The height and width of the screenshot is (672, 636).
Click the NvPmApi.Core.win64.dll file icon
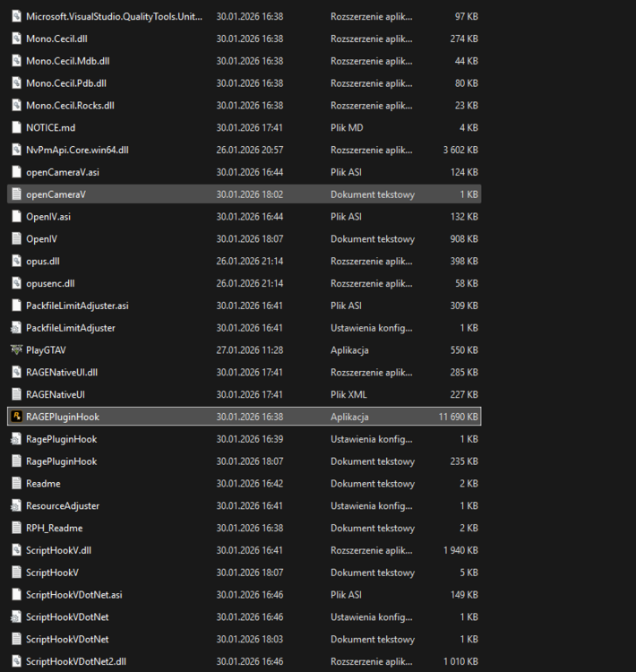16,150
